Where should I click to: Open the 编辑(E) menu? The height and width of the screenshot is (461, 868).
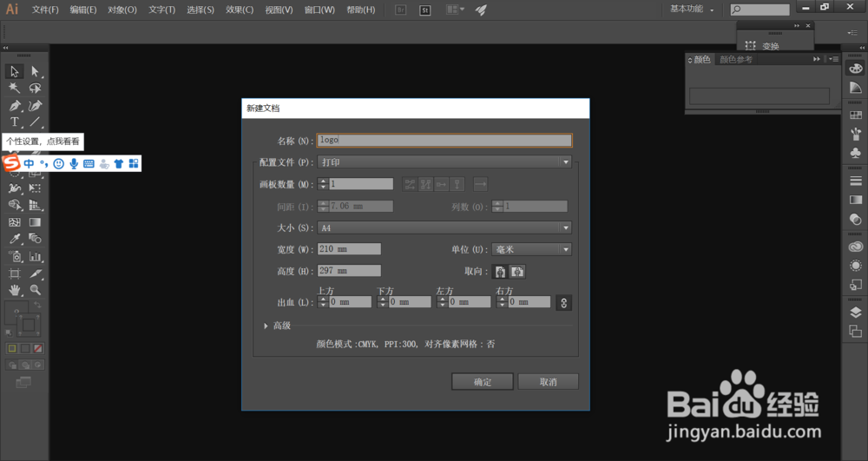(x=83, y=10)
